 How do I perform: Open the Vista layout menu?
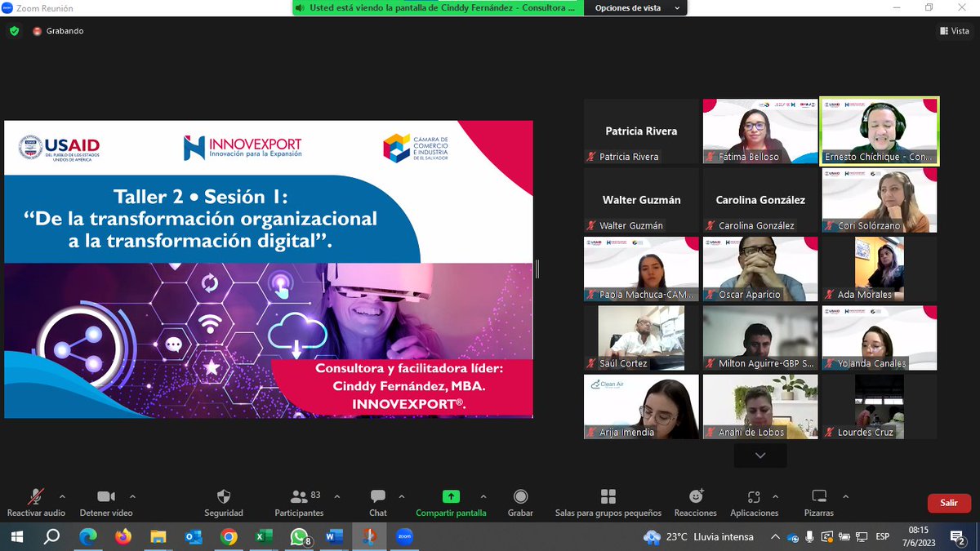[955, 31]
